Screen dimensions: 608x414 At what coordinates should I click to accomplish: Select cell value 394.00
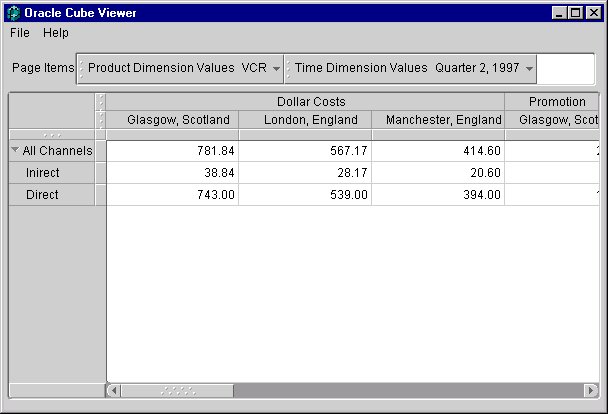(x=438, y=195)
